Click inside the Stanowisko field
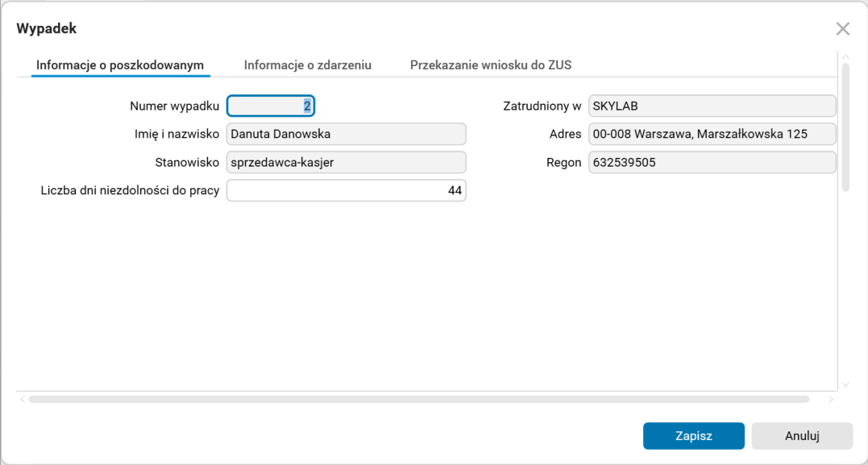This screenshot has height=465, width=868. tap(346, 162)
